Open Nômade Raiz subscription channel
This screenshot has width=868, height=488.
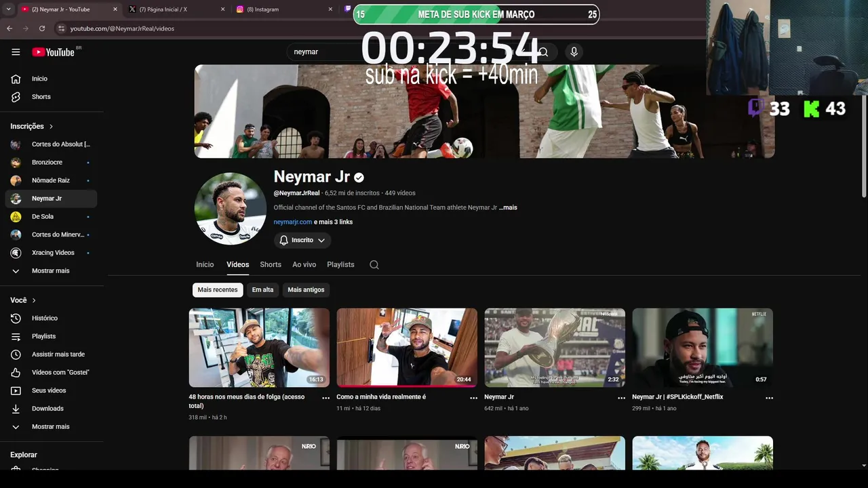[x=52, y=180]
